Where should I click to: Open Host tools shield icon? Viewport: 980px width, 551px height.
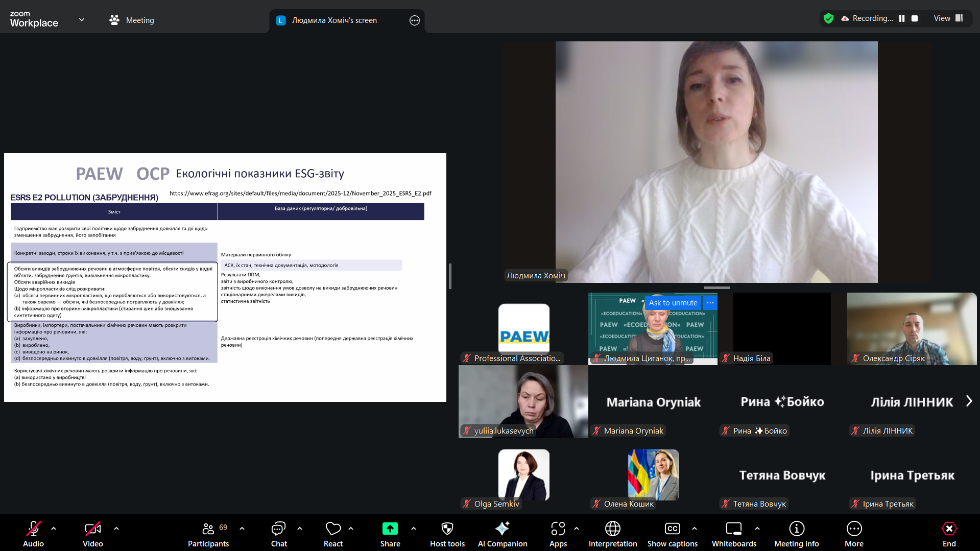click(x=447, y=534)
